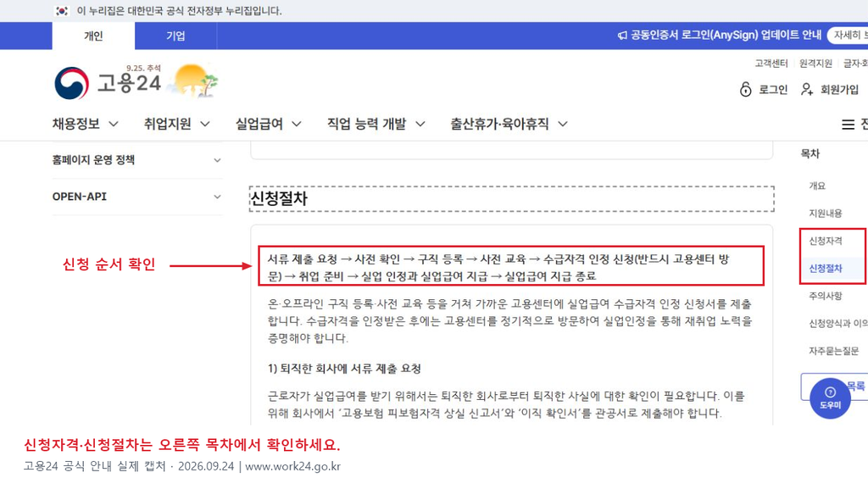Click the 로그인 lock icon
This screenshot has width=868, height=478.
[746, 89]
